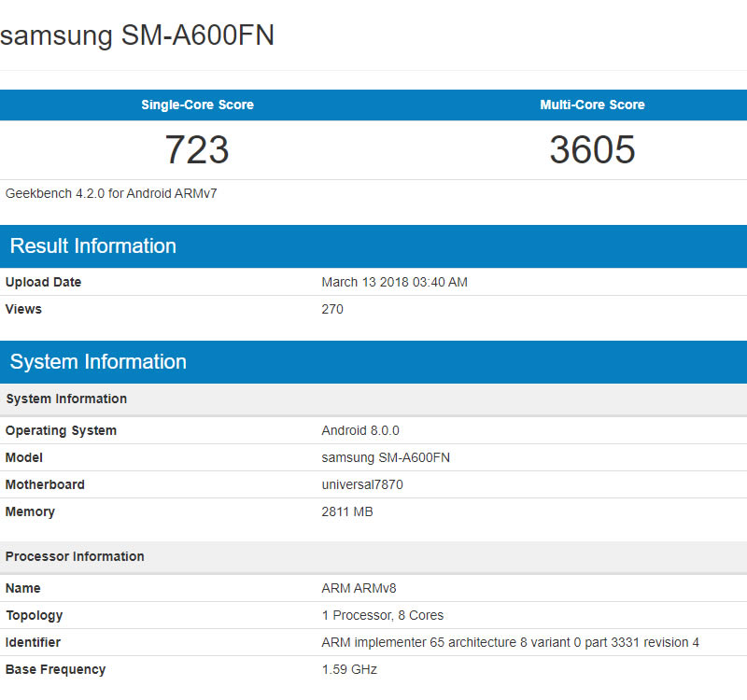Viewport: 747px width, 700px height.
Task: Click the universal7870 motherboard value
Action: point(362,484)
